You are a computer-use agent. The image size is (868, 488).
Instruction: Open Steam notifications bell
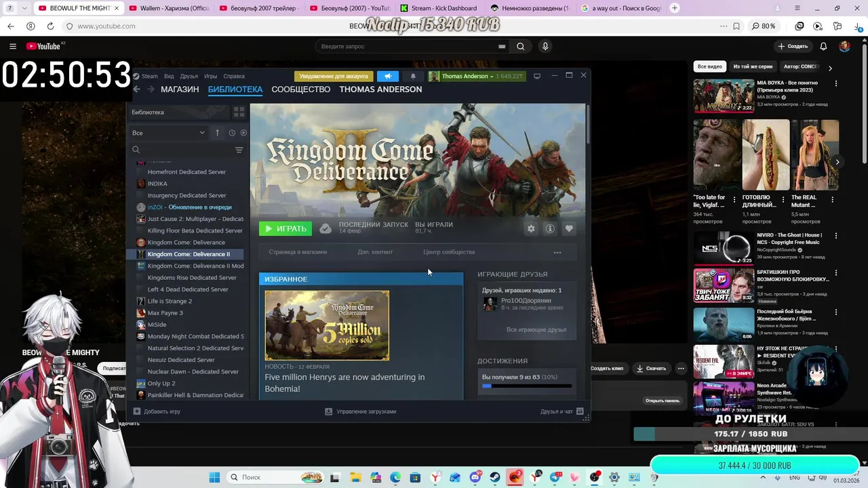point(413,76)
